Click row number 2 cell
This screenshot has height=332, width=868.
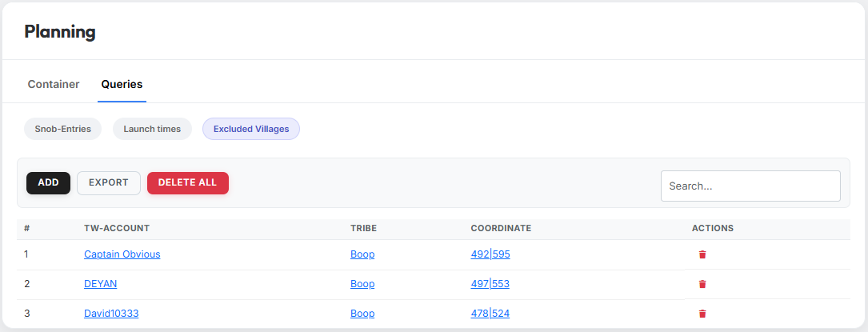26,284
